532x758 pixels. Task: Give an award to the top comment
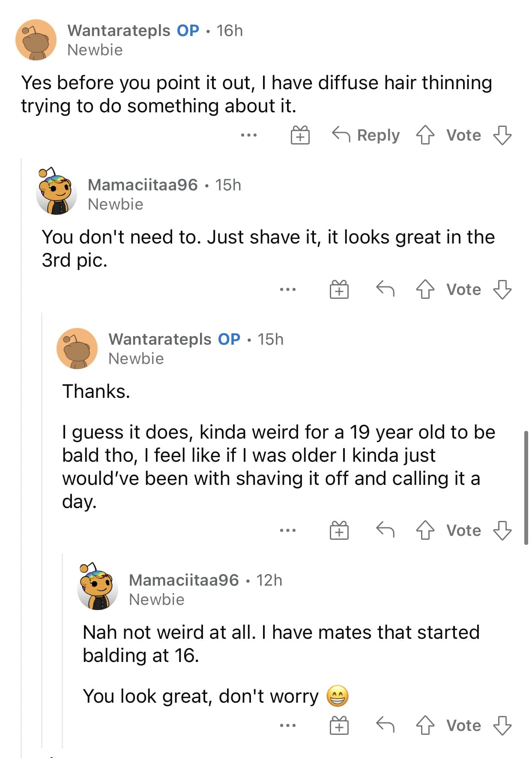300,135
